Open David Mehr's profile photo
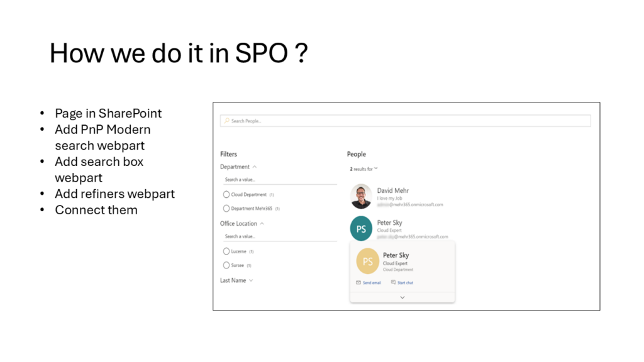Viewport: 644px width, 362px height. coord(361,197)
